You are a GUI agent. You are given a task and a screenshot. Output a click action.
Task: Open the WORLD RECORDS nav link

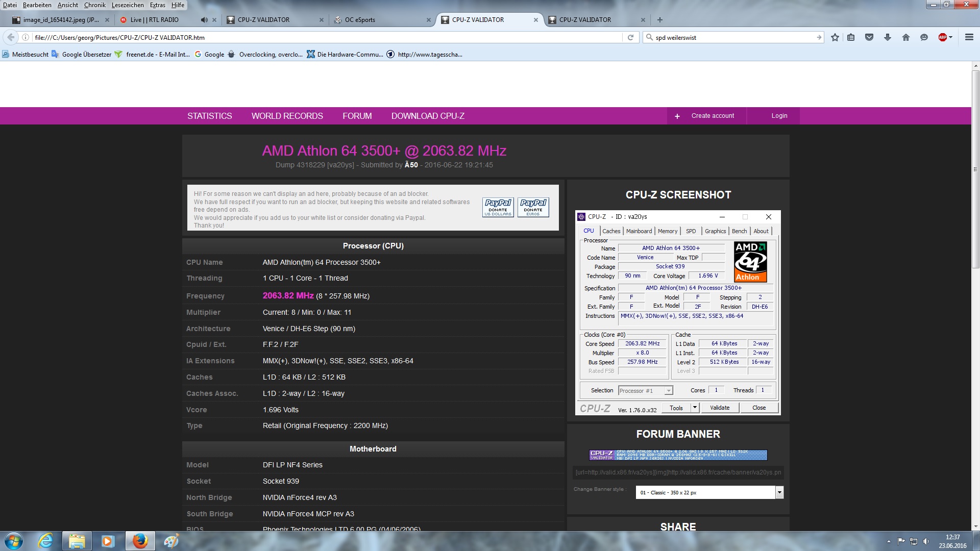[287, 116]
